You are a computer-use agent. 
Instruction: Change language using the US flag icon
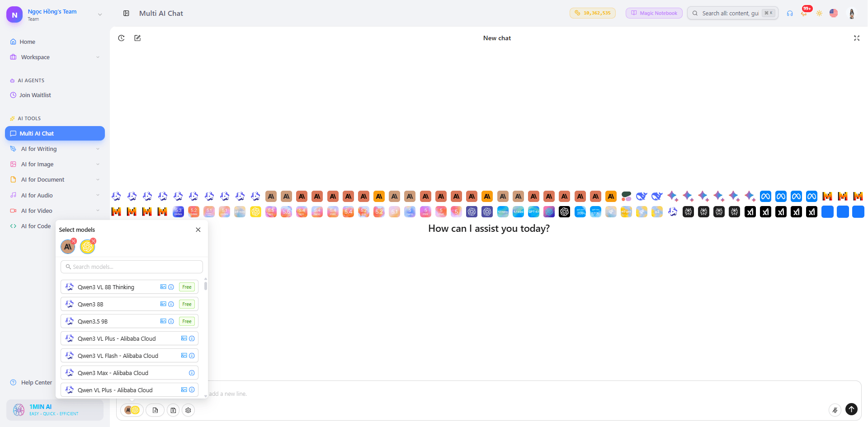tap(834, 13)
